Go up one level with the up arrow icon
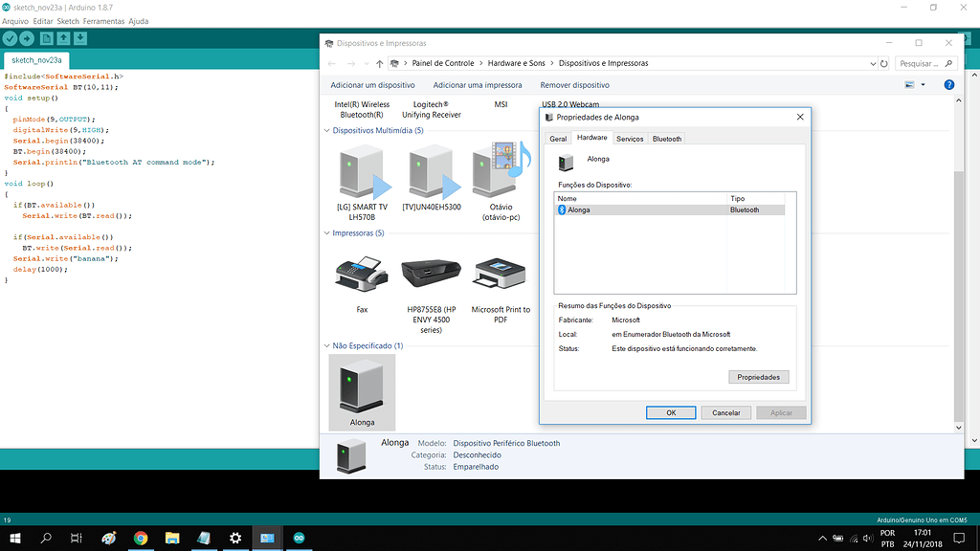This screenshot has width=980, height=551. [x=381, y=63]
